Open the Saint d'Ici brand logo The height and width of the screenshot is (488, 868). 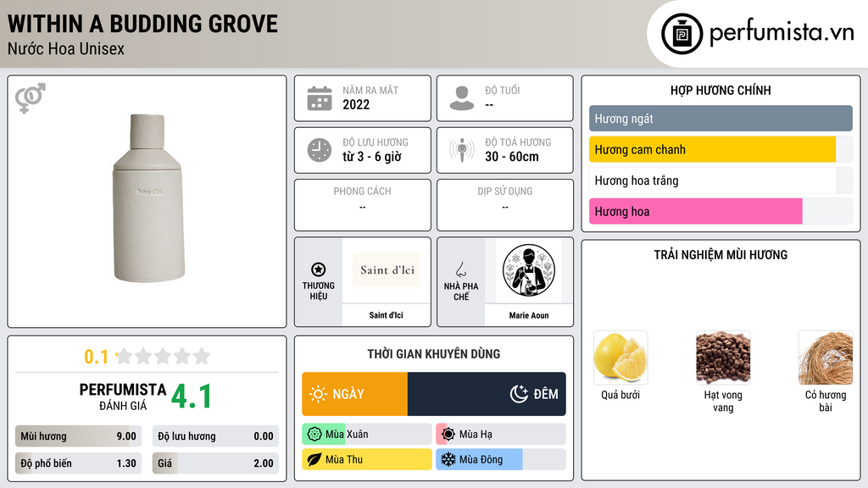(387, 270)
